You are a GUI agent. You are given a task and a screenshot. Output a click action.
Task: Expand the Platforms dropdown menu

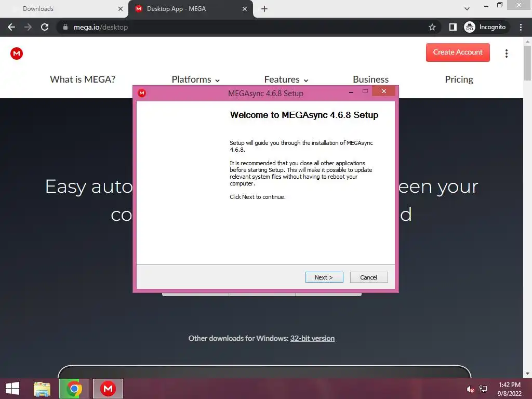click(196, 79)
